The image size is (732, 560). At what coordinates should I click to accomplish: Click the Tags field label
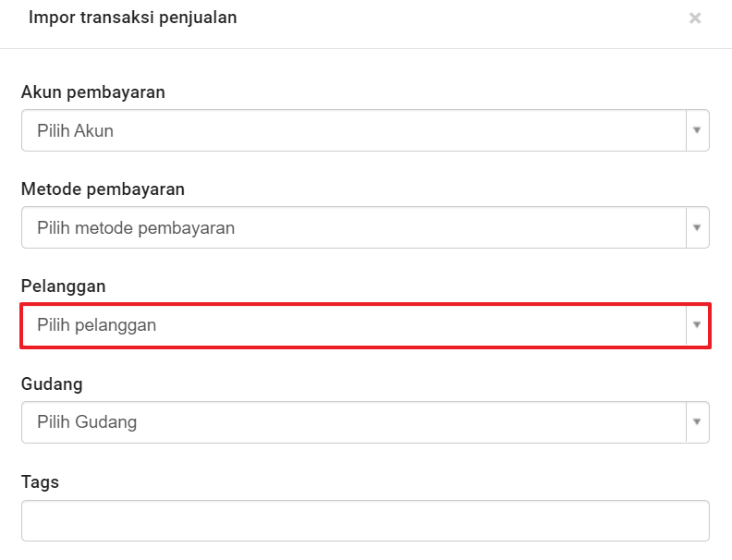(40, 481)
